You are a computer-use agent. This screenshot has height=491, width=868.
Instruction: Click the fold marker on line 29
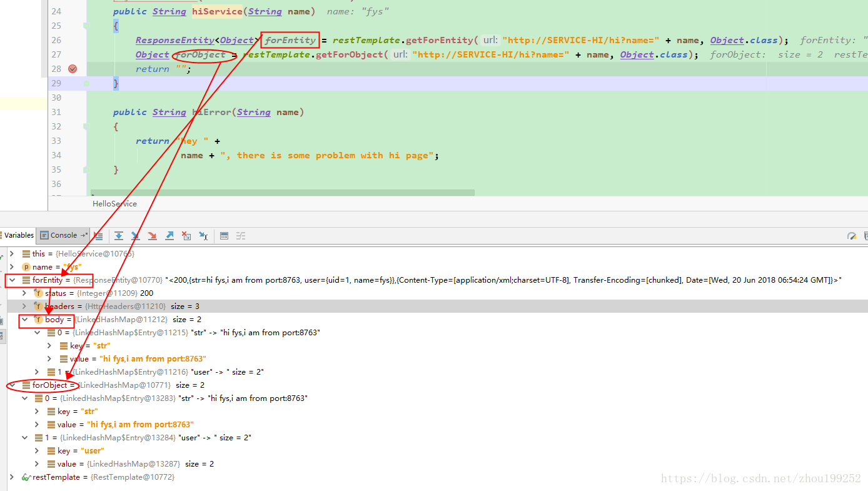click(x=86, y=83)
